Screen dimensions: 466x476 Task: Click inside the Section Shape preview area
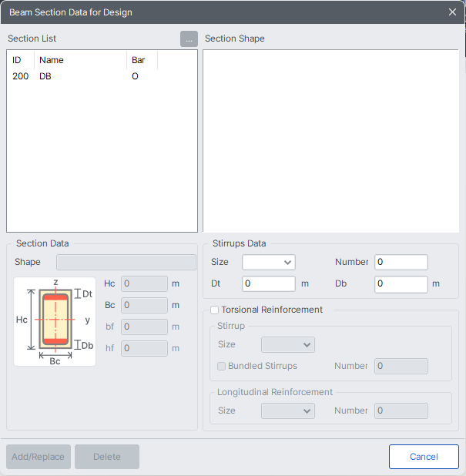[x=331, y=141]
